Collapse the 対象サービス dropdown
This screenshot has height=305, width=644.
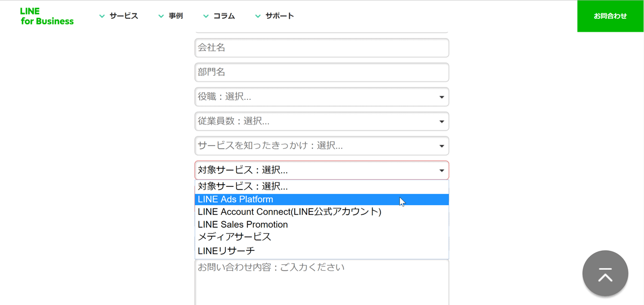[322, 170]
